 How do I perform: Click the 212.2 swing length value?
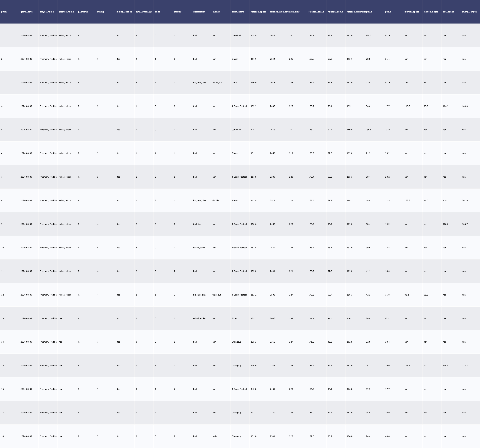click(465, 365)
